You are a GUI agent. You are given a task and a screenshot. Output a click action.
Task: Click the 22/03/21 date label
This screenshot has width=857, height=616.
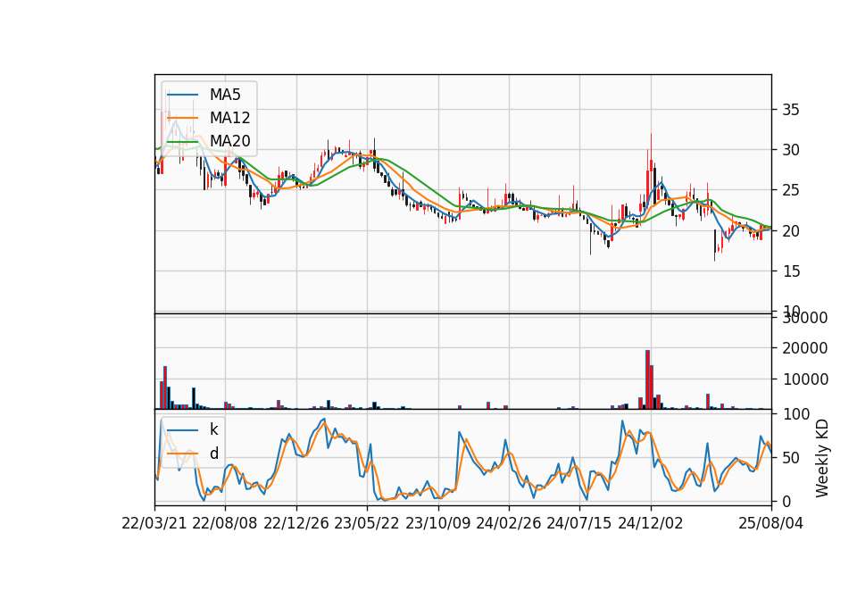(x=154, y=523)
